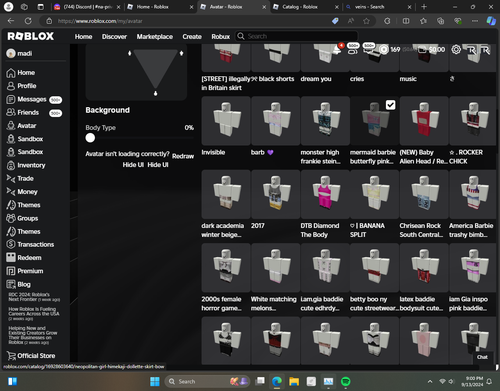
Task: Open the White matching melons item name
Action: click(273, 304)
